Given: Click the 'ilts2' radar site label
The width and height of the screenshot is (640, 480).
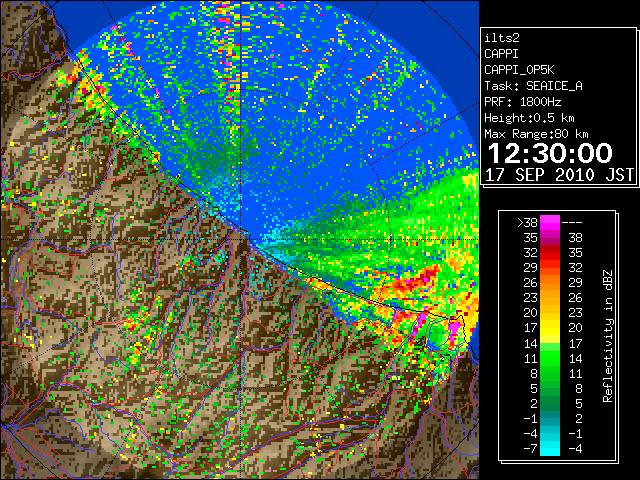Looking at the screenshot, I should (x=502, y=38).
